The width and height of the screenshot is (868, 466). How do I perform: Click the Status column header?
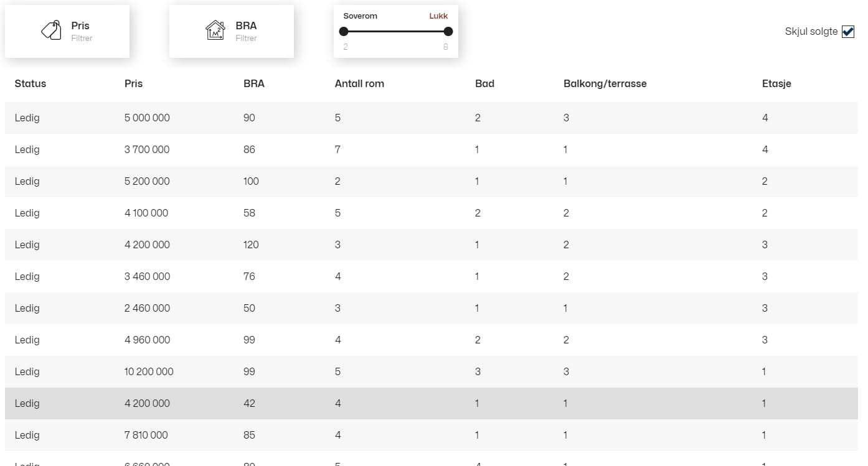pos(31,83)
